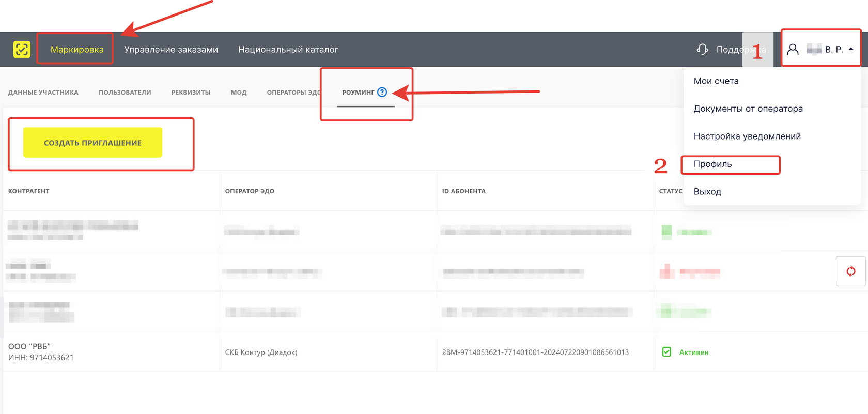Screen dimensions: 868x414
Task: Click the support headset icon
Action: (702, 49)
